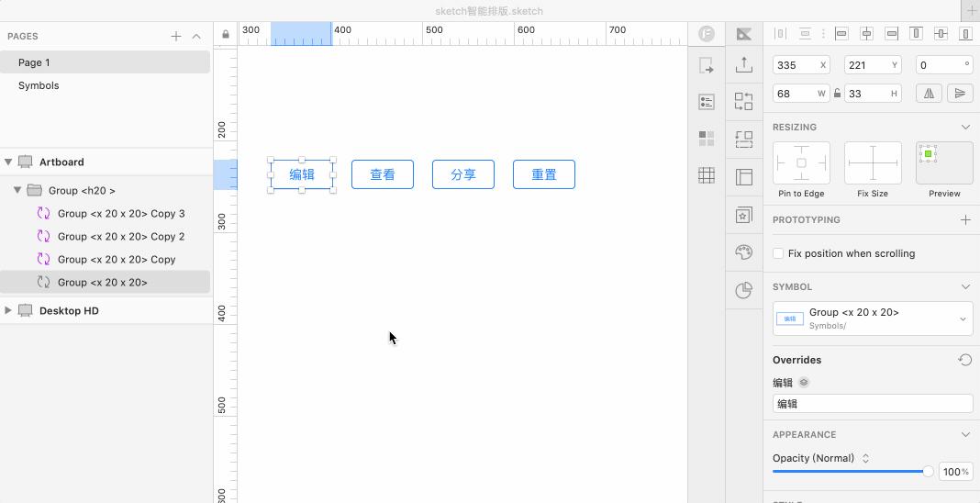Open the table grid icon

[x=707, y=175]
